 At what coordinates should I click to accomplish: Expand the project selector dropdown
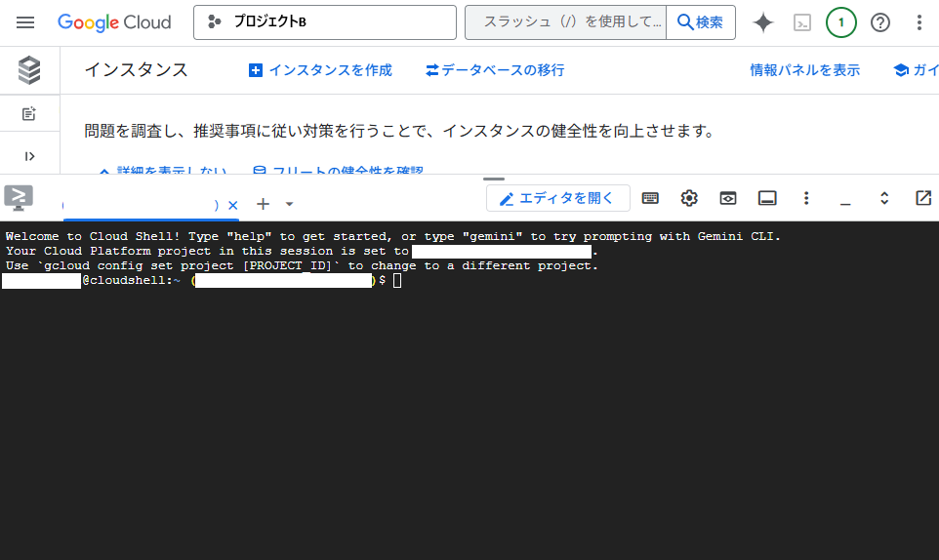click(x=325, y=22)
